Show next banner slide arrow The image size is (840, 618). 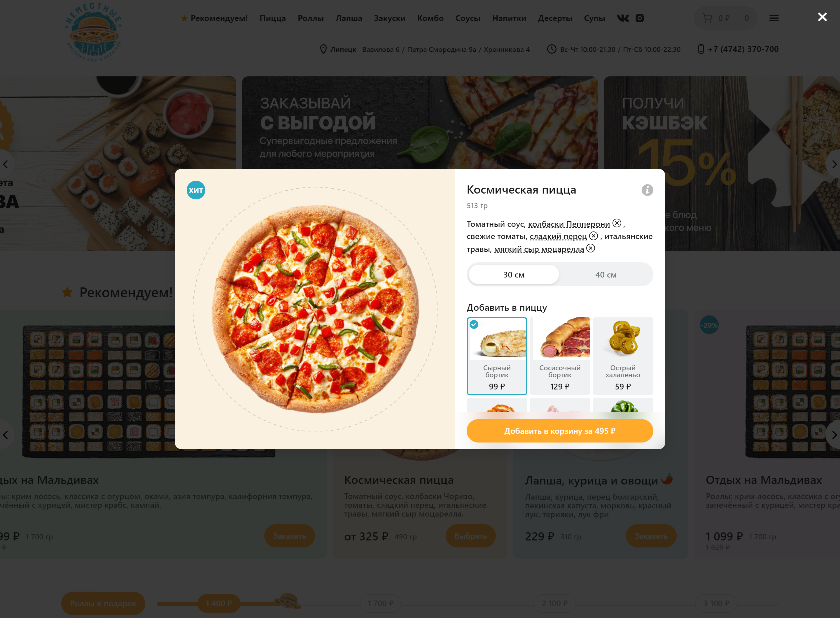[x=834, y=164]
